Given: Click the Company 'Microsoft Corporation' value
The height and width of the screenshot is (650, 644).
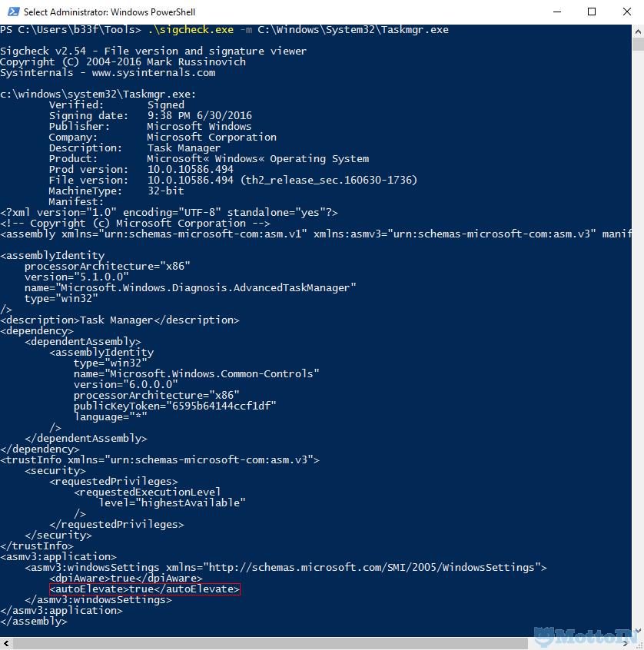Looking at the screenshot, I should coord(211,138).
